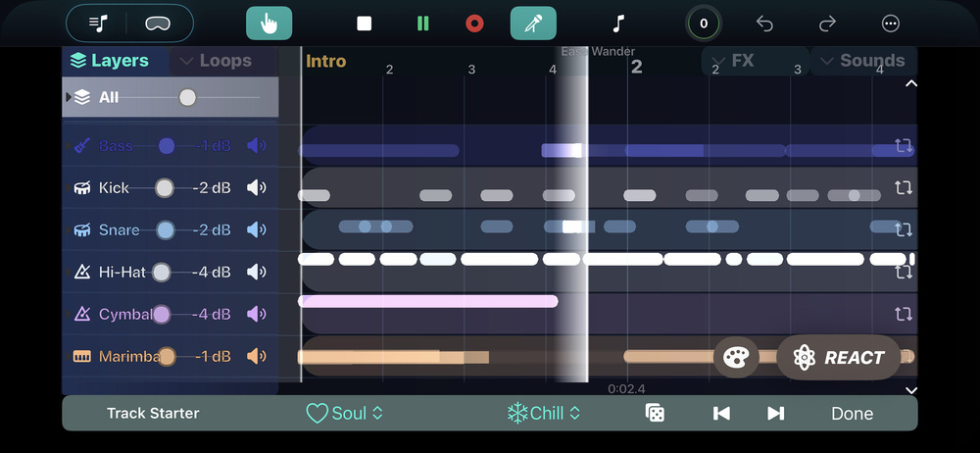Toggle loop on the Bass track

[x=903, y=146]
